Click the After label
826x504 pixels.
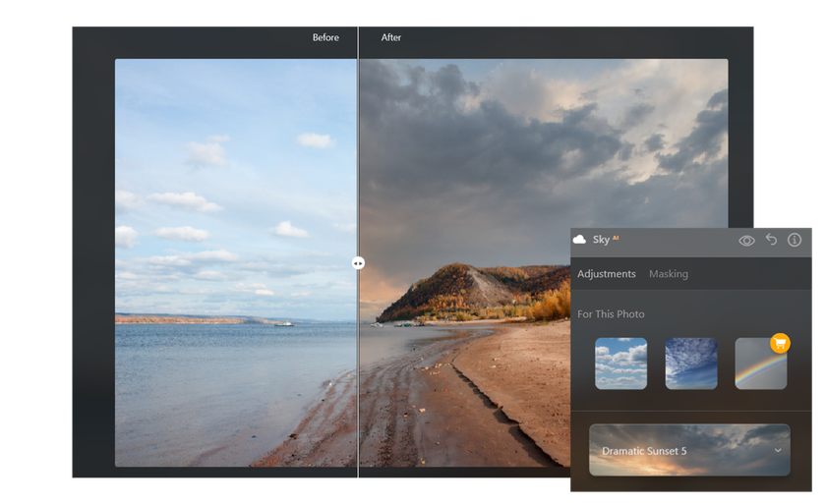point(391,37)
